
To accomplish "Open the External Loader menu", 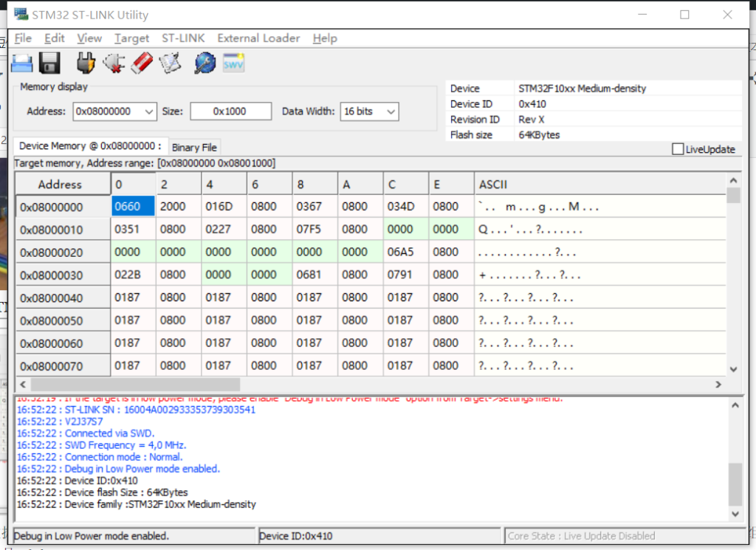I will click(x=258, y=38).
